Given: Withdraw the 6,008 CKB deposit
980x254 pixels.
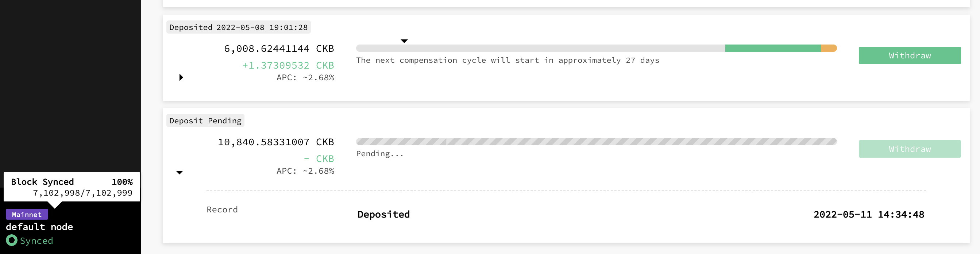Looking at the screenshot, I should tap(910, 55).
